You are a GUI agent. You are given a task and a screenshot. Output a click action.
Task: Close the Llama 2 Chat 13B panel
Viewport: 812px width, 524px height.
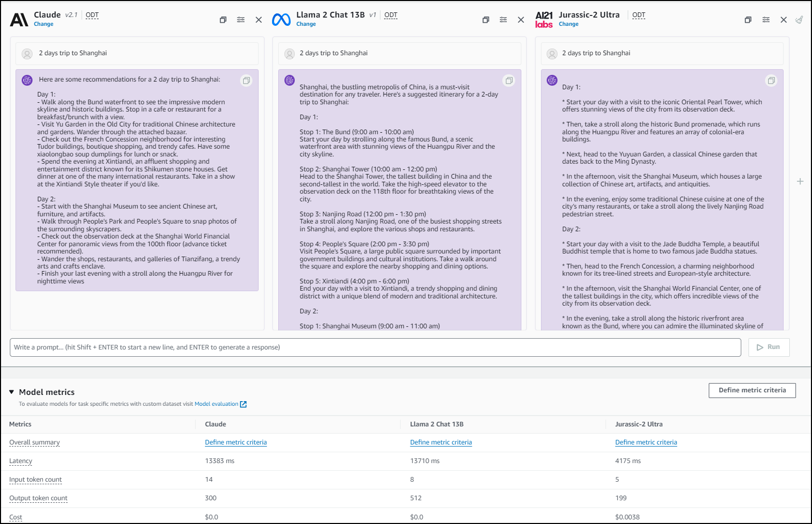pyautogui.click(x=521, y=20)
